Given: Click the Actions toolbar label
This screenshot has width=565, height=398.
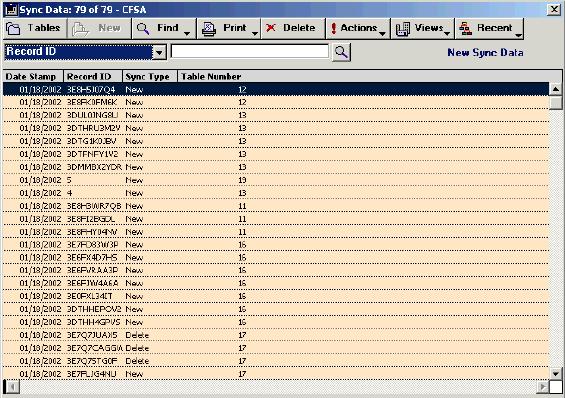Looking at the screenshot, I should coord(359,28).
